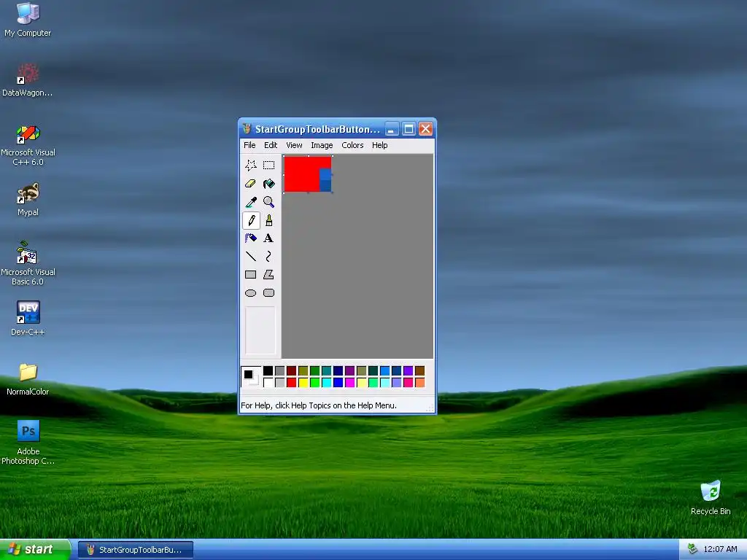Open the File menu
This screenshot has height=560, width=747.
[x=249, y=145]
